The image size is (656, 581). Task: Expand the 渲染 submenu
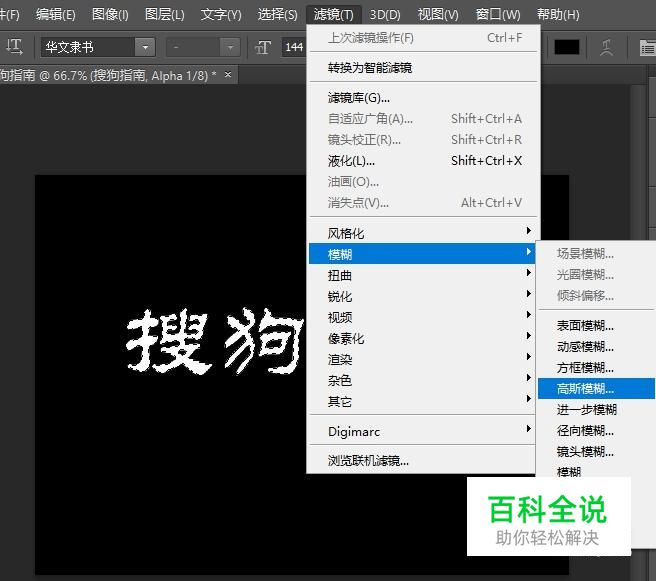(422, 359)
